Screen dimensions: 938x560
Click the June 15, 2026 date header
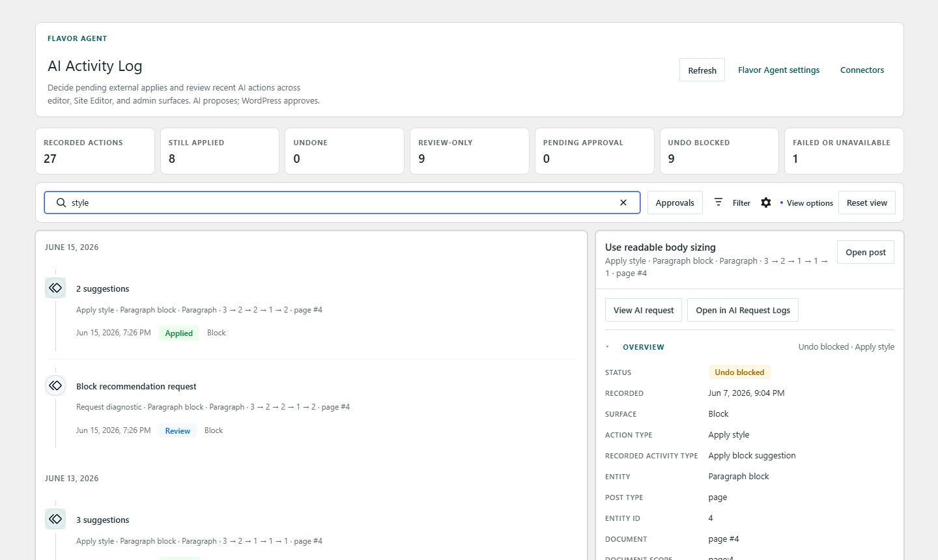[x=72, y=247]
